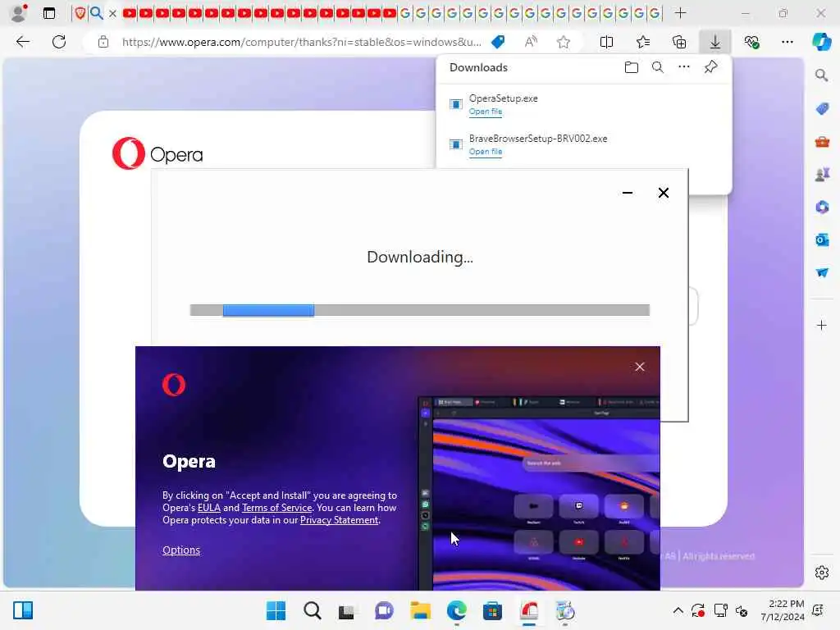This screenshot has width=840, height=630.
Task: Open taskbar Search
Action: pyautogui.click(x=313, y=610)
